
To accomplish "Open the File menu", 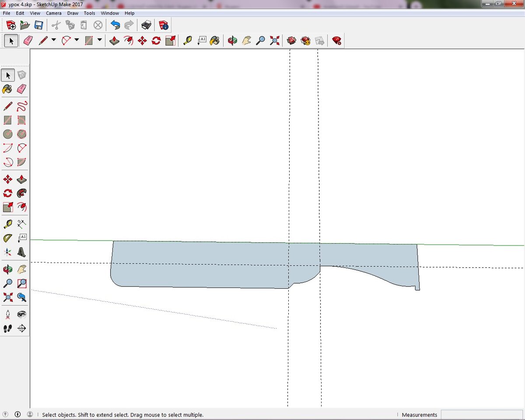I will [x=7, y=13].
